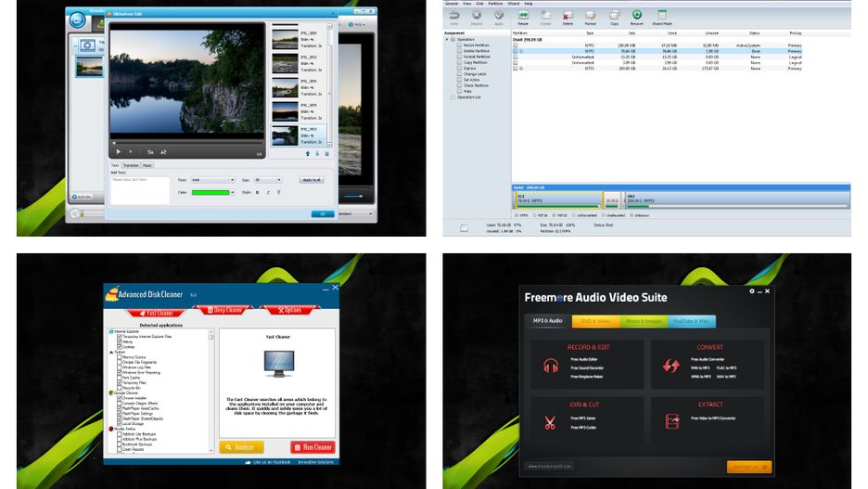Viewport: 868px width, 489px height.
Task: Click Free Audio Editor link in Freemore
Action: (584, 359)
